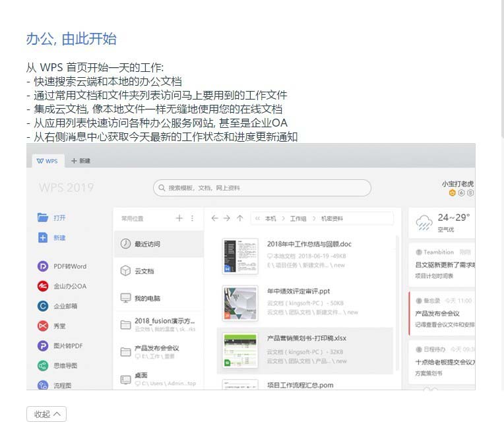The height and width of the screenshot is (441, 504).
Task: Click 常用位置 header label
Action: 132,218
